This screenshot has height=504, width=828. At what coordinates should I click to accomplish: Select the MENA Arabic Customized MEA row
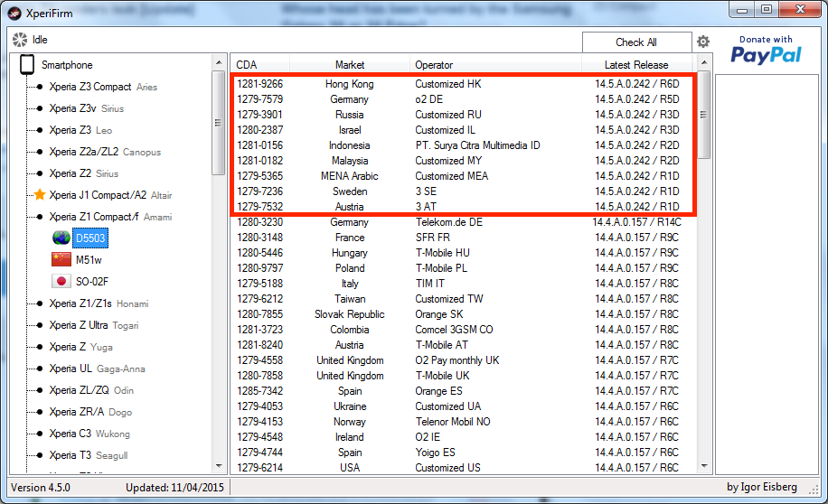pos(464,176)
